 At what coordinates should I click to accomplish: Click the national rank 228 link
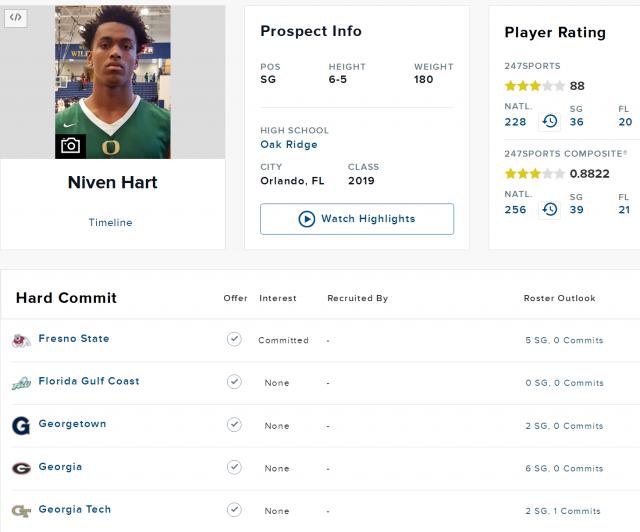515,122
